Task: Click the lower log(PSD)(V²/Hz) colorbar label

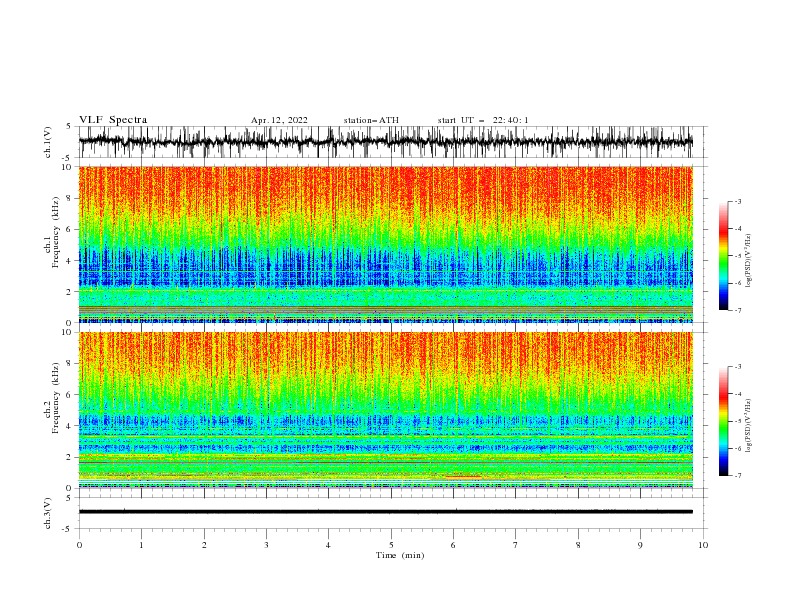Action: tap(749, 425)
